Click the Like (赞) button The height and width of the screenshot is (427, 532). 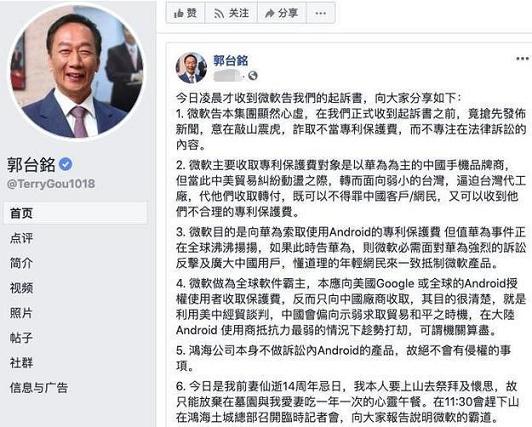click(x=186, y=13)
